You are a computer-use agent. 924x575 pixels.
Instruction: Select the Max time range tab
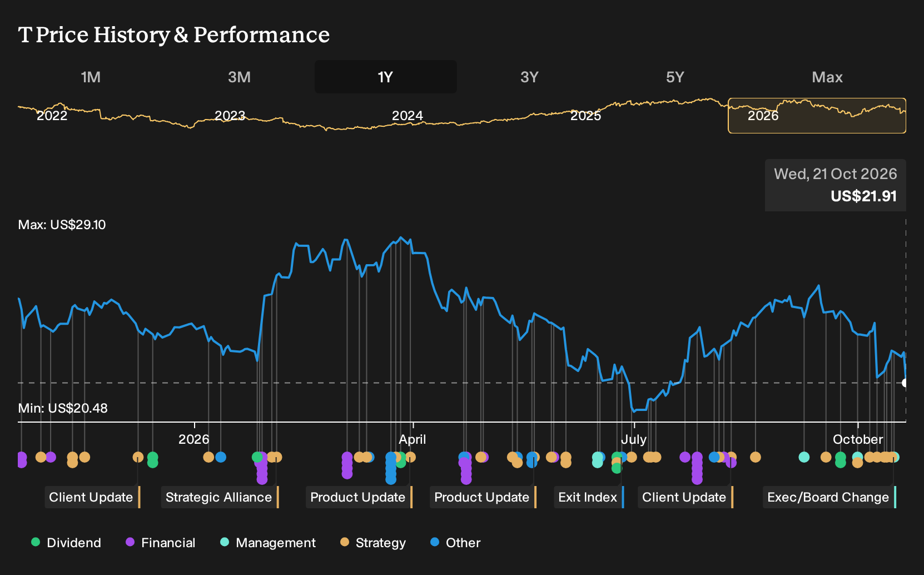(827, 77)
